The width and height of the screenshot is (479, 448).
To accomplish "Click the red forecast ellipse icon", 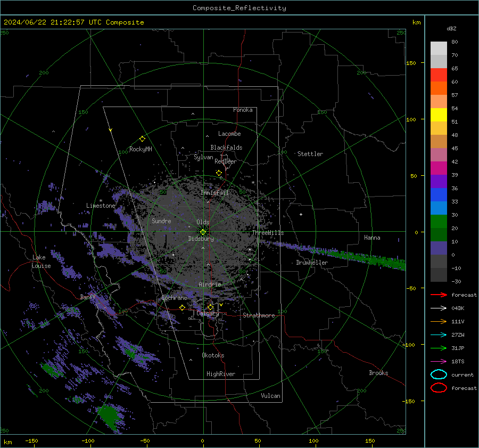I will pyautogui.click(x=439, y=388).
